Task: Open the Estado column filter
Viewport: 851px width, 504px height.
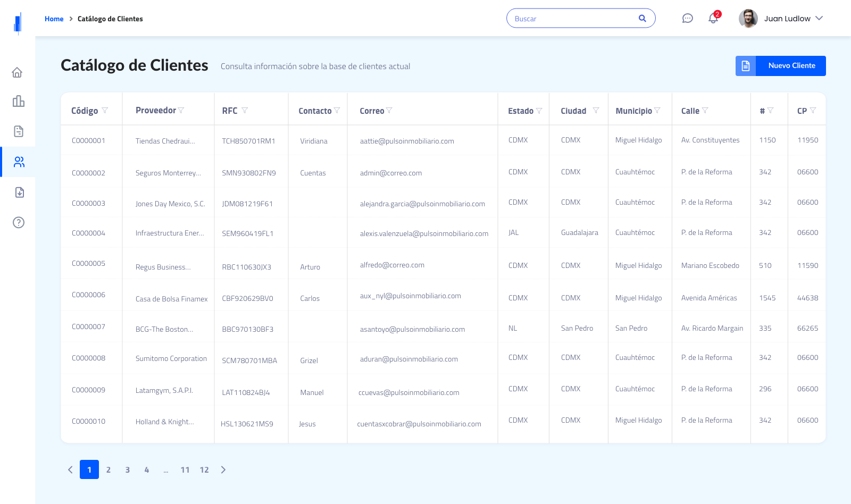Action: (x=539, y=111)
